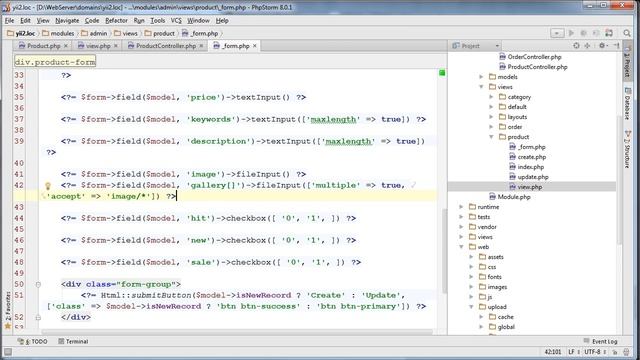Open the run configuration dropdown
640x360 pixels.
(557, 33)
